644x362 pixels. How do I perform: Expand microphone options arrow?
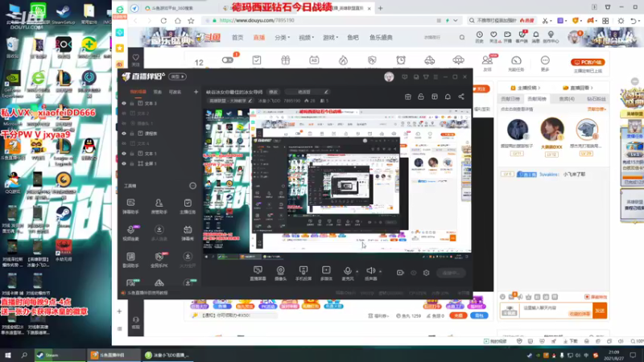click(x=357, y=271)
